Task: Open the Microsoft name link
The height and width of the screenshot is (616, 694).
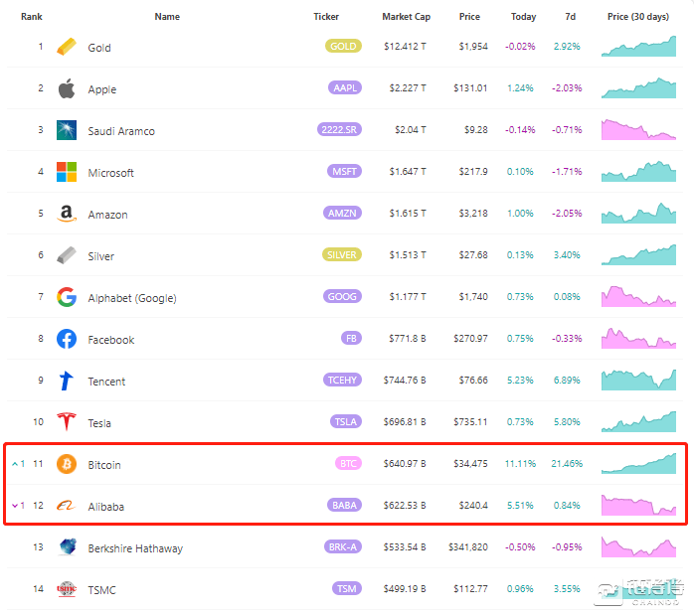Action: point(110,173)
